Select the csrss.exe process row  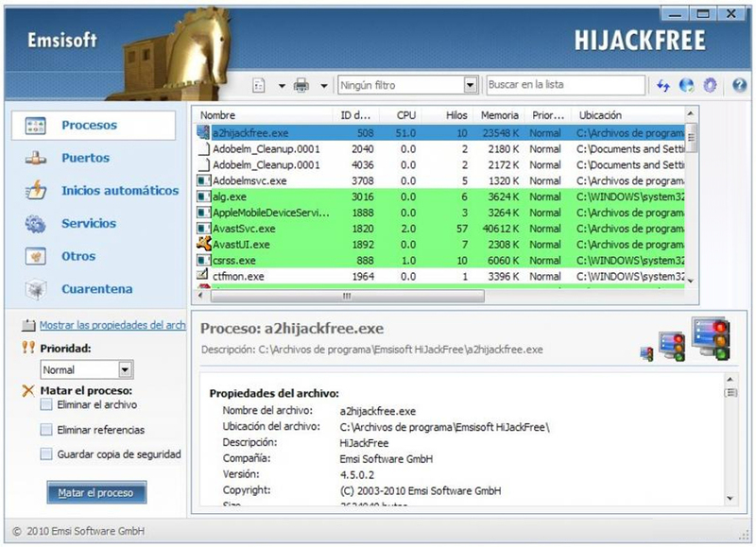pos(439,260)
